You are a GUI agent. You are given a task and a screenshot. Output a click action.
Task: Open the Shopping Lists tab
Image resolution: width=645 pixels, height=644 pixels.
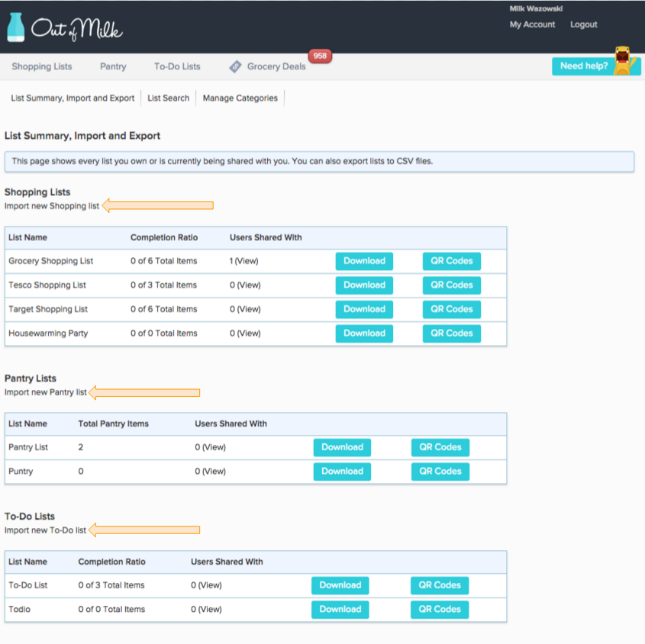42,66
